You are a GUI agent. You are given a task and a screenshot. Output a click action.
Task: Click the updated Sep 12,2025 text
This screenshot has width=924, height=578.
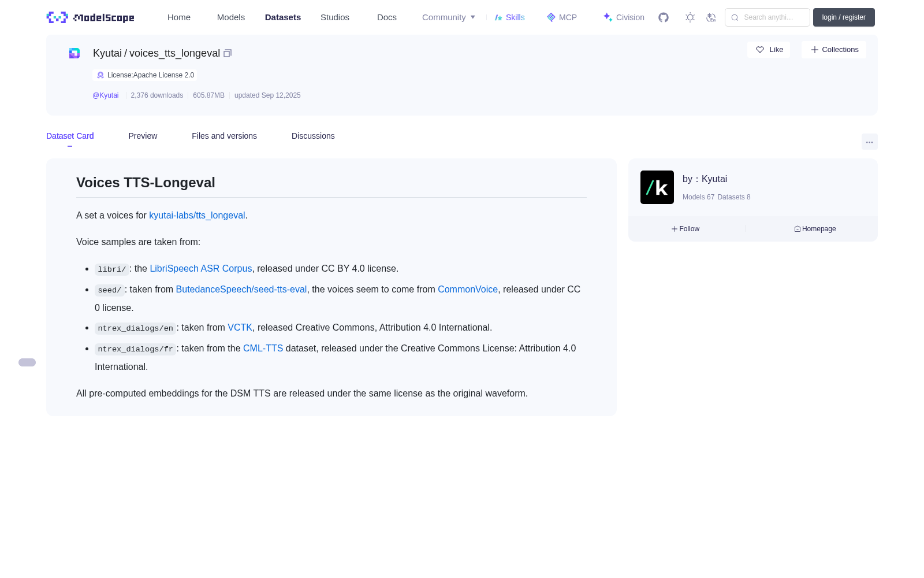pos(267,95)
